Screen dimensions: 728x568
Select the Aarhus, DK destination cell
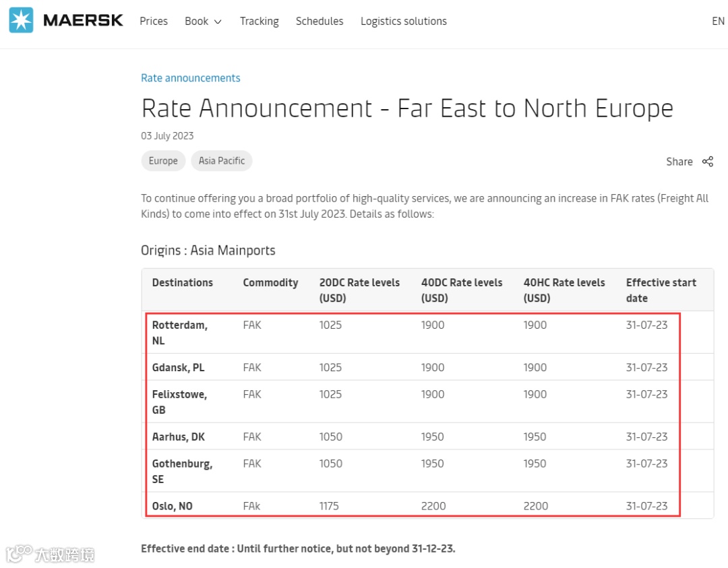tap(178, 437)
